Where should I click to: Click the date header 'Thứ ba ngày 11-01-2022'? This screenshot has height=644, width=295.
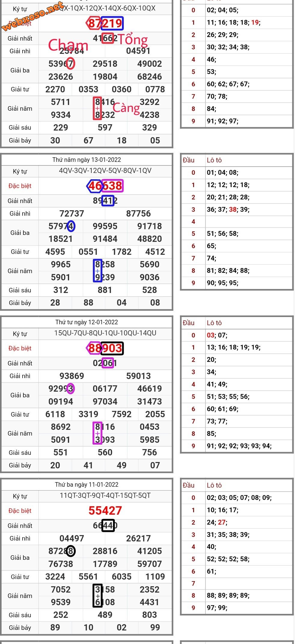tap(87, 485)
